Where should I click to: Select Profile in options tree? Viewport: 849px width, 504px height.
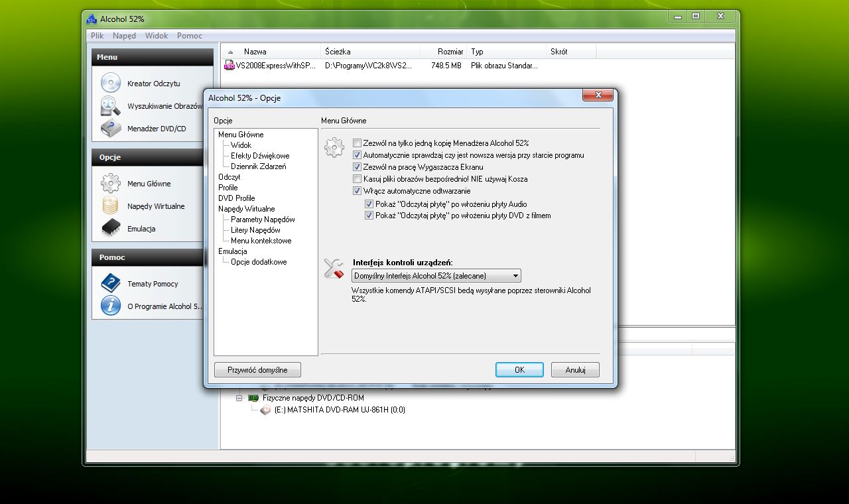[x=228, y=188]
